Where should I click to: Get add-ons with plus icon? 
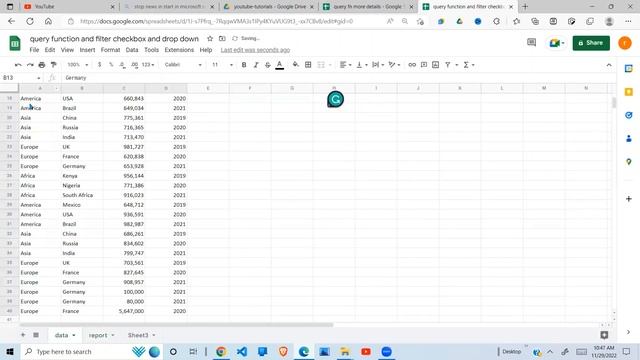[629, 199]
